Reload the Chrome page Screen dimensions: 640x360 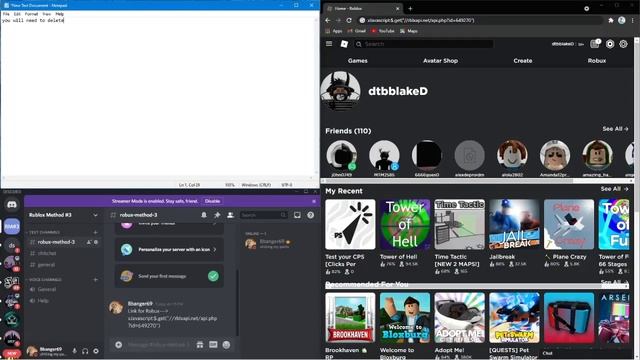tap(349, 20)
